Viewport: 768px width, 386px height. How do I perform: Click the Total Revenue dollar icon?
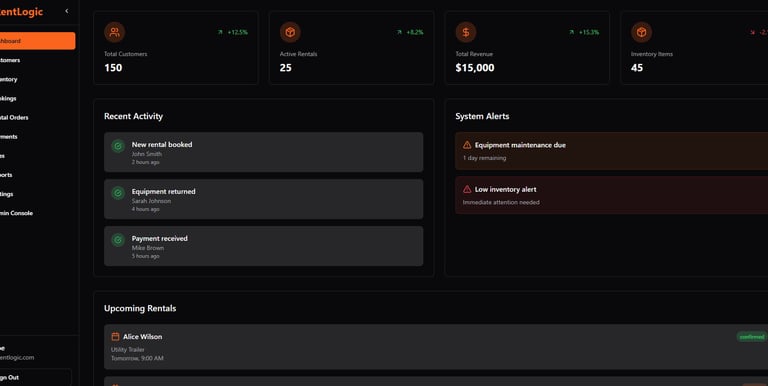466,32
